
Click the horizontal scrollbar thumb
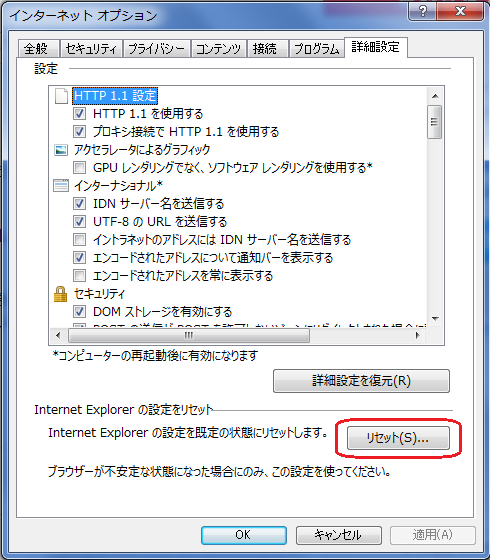click(x=189, y=335)
